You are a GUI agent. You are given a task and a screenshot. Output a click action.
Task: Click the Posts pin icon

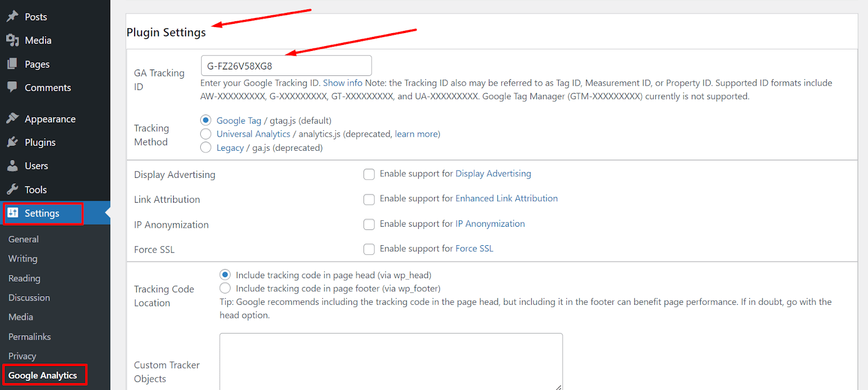click(x=12, y=17)
